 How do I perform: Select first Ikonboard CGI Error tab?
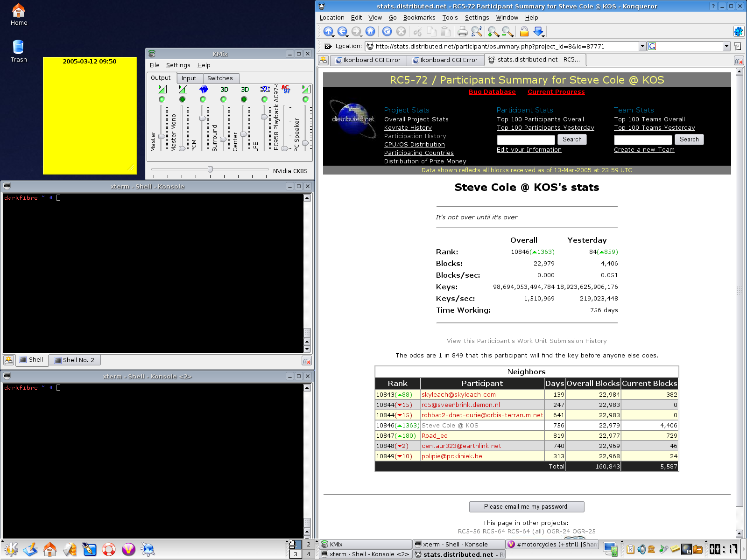368,60
